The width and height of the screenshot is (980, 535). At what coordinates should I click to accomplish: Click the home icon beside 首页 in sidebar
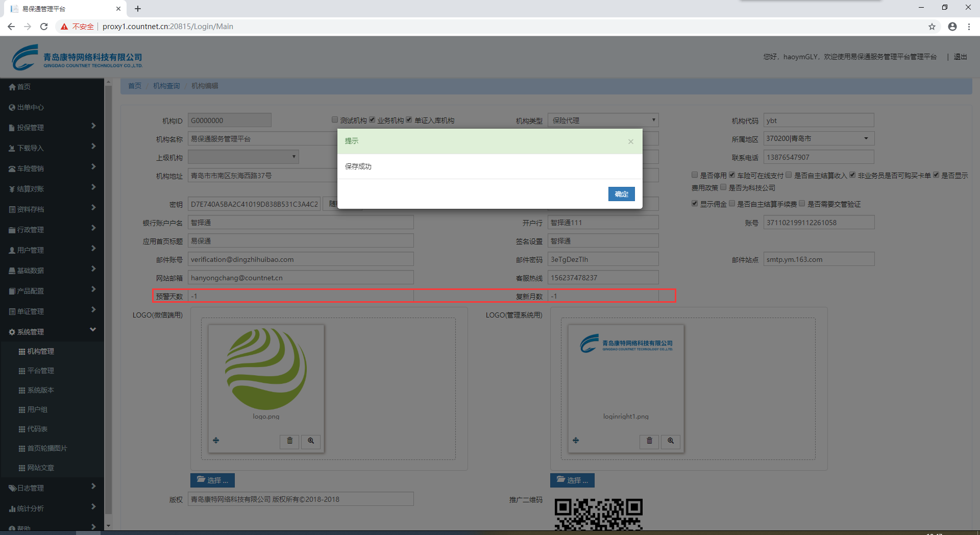(12, 87)
